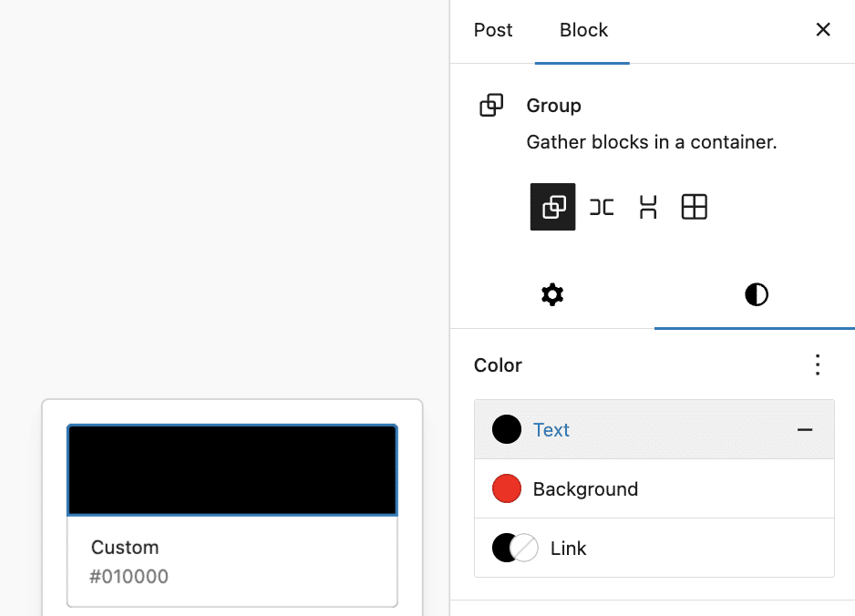Click the black custom color preview

(x=232, y=470)
